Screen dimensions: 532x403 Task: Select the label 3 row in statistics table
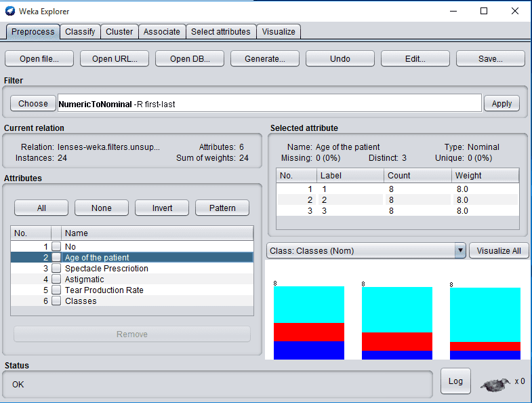[398, 211]
